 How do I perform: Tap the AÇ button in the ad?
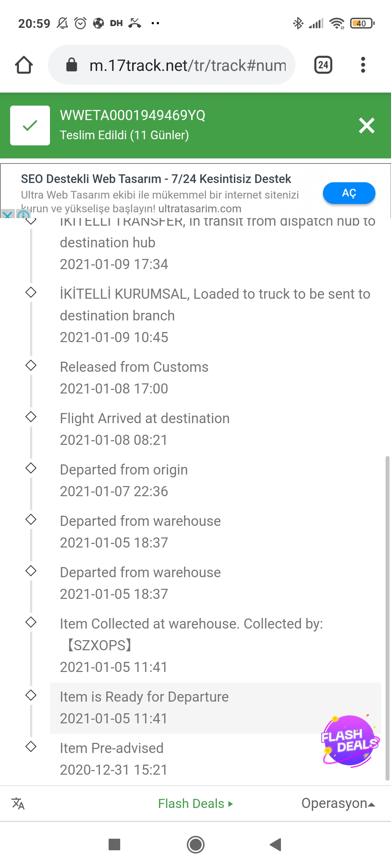[349, 193]
